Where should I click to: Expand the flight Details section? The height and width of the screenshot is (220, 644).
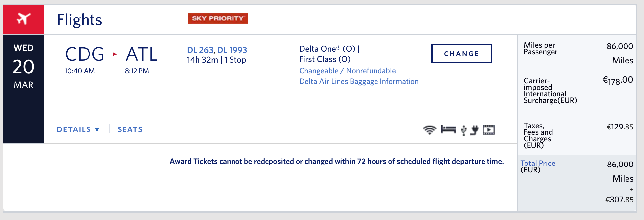[78, 129]
